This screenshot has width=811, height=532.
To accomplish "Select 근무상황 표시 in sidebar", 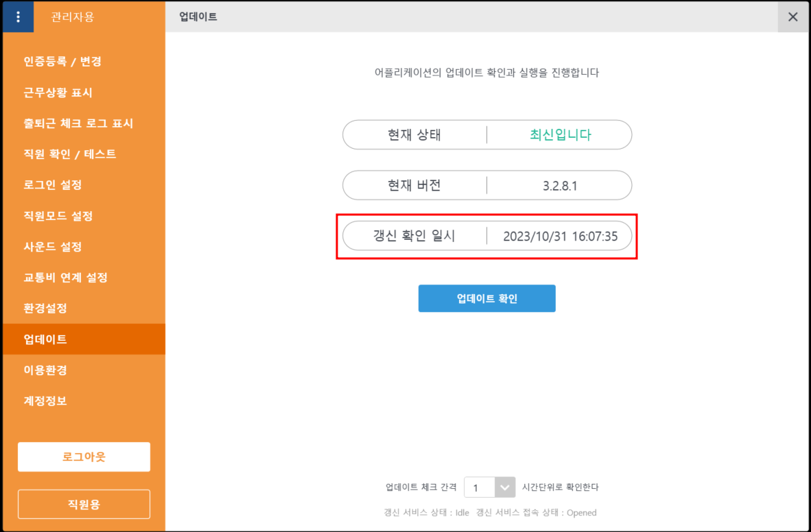I will pyautogui.click(x=58, y=93).
